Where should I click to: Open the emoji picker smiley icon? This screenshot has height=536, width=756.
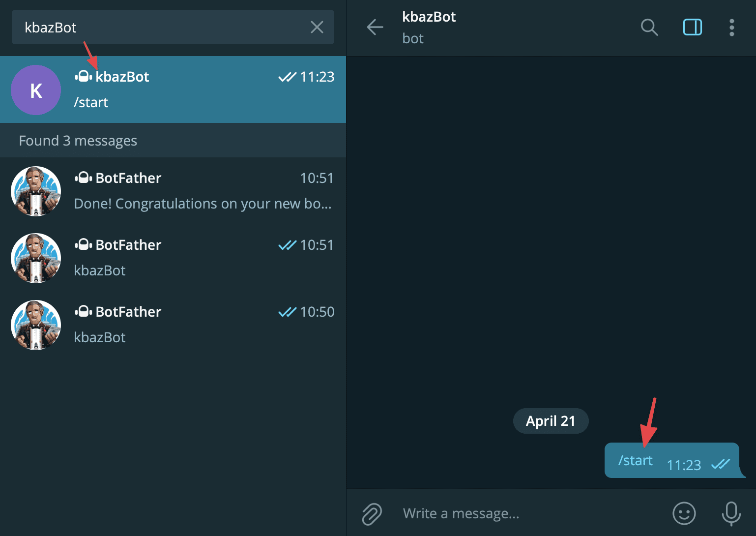(683, 513)
